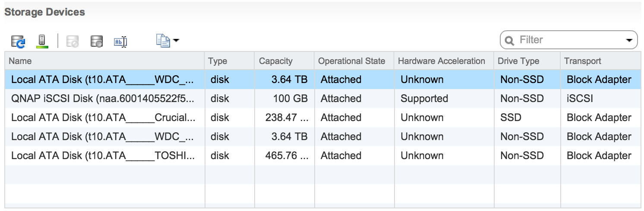
Task: Open the copy icon's dropdown arrow
Action: [176, 41]
